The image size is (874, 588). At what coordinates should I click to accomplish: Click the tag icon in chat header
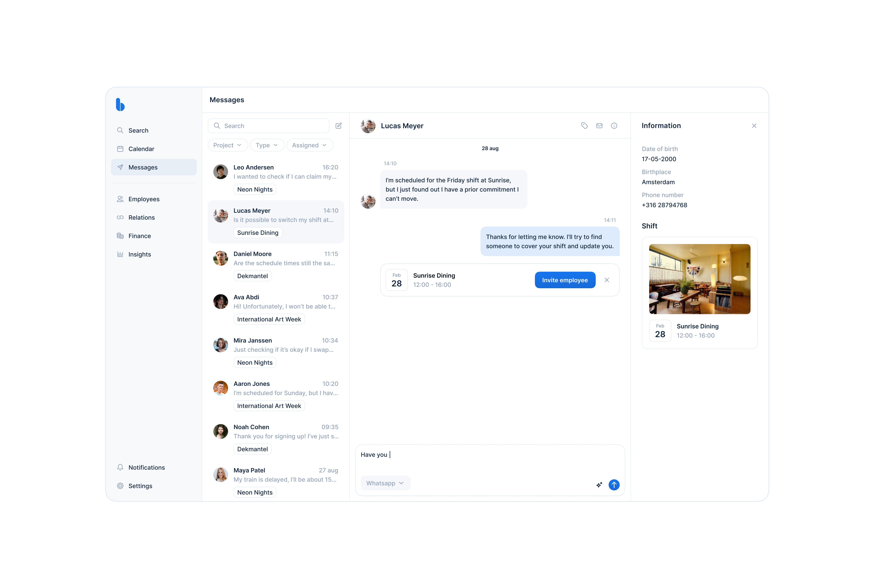pyautogui.click(x=584, y=126)
